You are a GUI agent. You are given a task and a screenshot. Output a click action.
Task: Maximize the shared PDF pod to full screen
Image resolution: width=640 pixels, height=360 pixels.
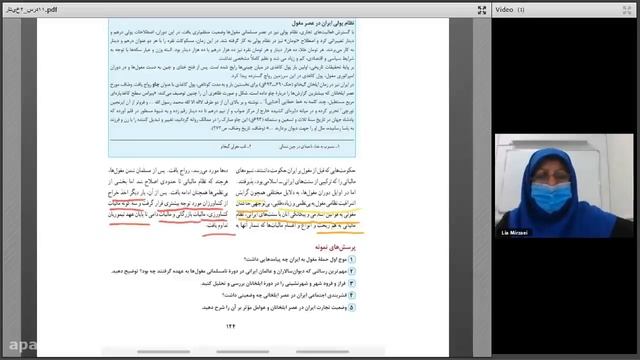(x=482, y=10)
